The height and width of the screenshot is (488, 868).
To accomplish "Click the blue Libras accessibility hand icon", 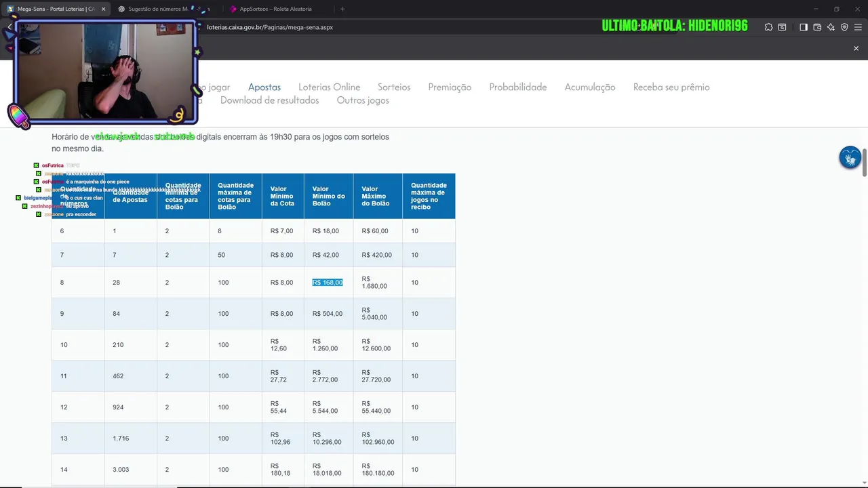I will pyautogui.click(x=850, y=158).
